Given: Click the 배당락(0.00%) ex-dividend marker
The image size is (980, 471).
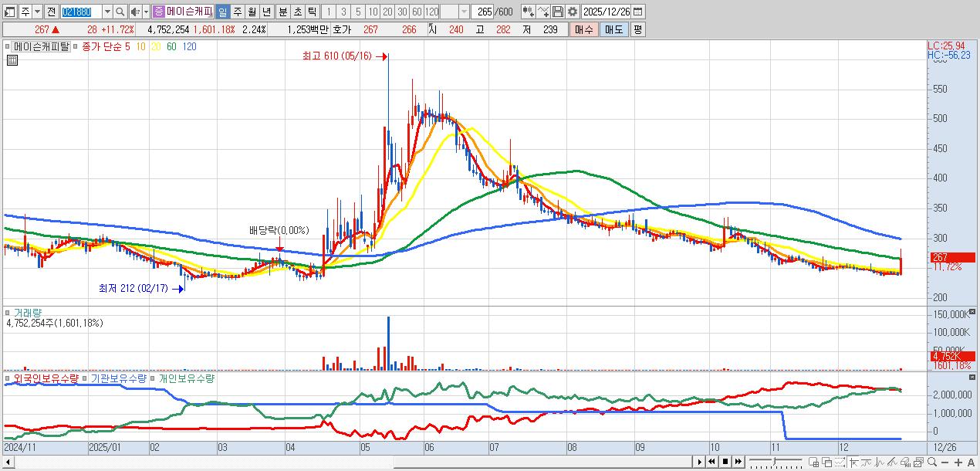Looking at the screenshot, I should (279, 230).
